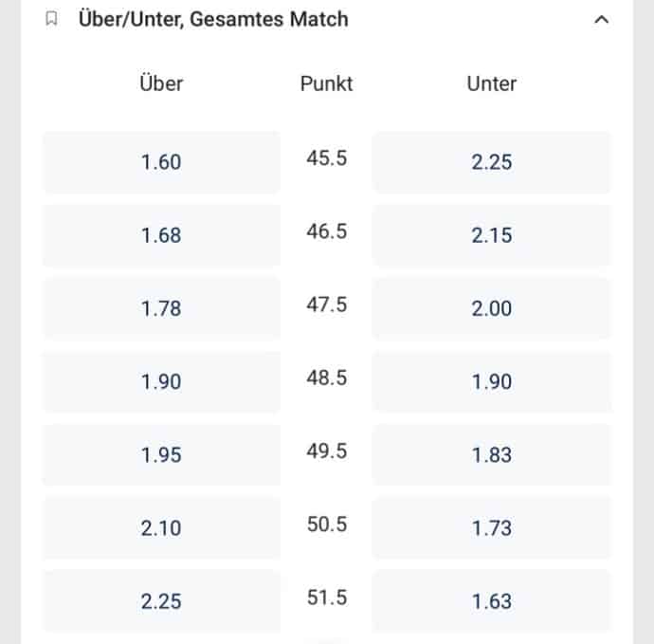Screen dimensions: 654x644
Task: Add Über 49.5 at 1.95 to betslip
Action: coord(161,455)
